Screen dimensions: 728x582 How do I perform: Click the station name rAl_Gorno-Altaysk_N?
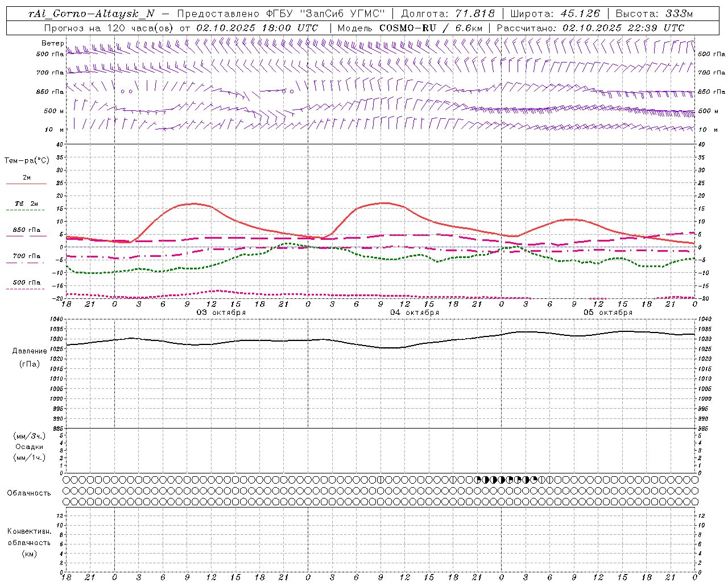[92, 14]
